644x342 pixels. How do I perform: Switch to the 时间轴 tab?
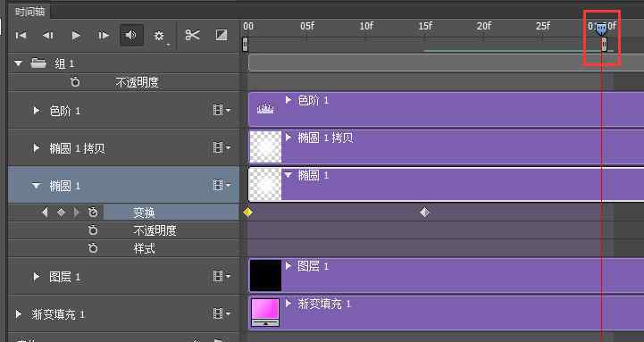29,12
